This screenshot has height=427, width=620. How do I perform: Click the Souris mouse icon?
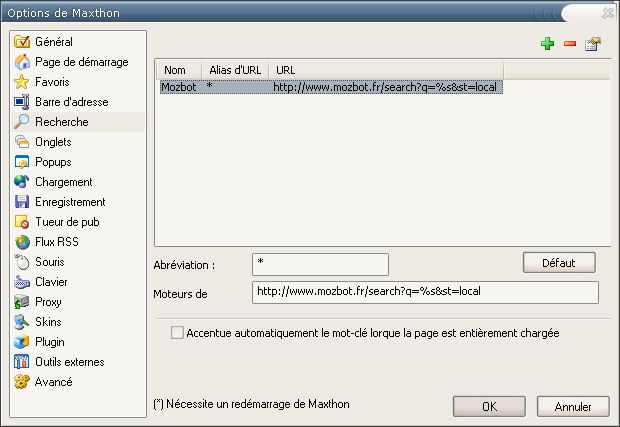tap(22, 262)
